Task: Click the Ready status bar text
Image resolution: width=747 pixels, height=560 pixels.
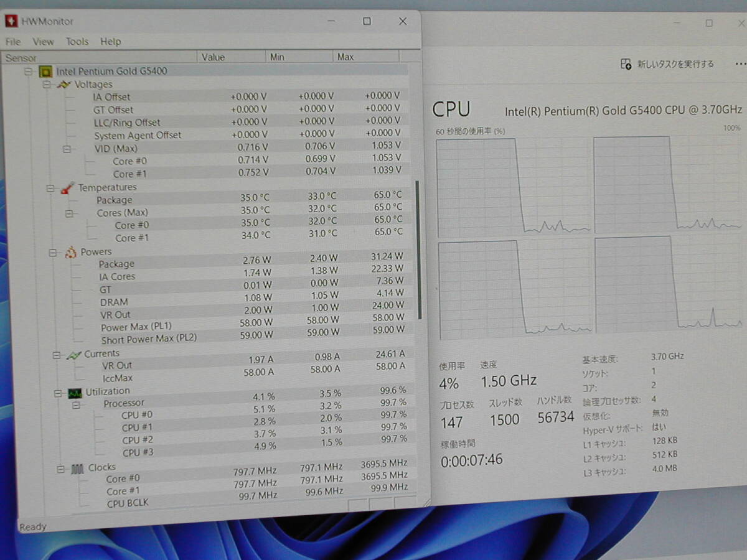Action: [33, 527]
